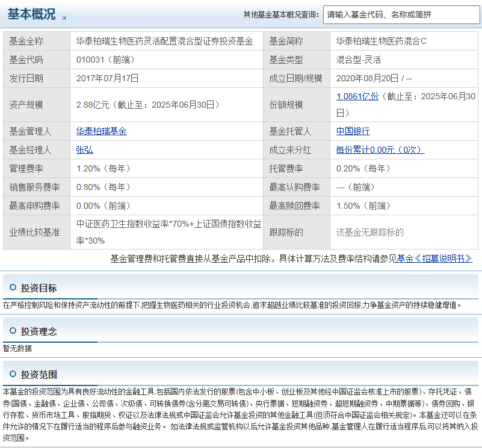
Task: Select the text 该基金无跟踪标的
Action: [370, 232]
